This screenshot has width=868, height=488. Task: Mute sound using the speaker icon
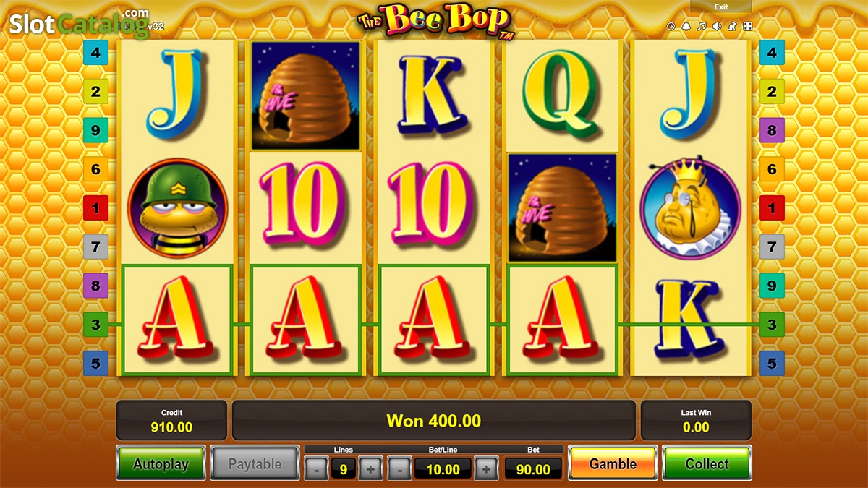(x=717, y=27)
